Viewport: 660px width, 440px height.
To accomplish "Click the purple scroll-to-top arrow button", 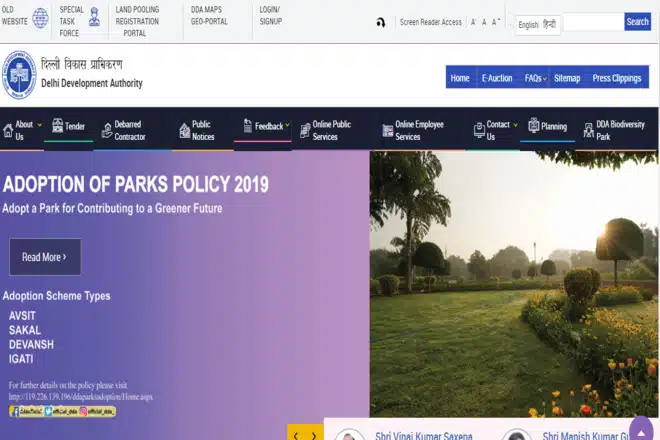I will point(641,431).
